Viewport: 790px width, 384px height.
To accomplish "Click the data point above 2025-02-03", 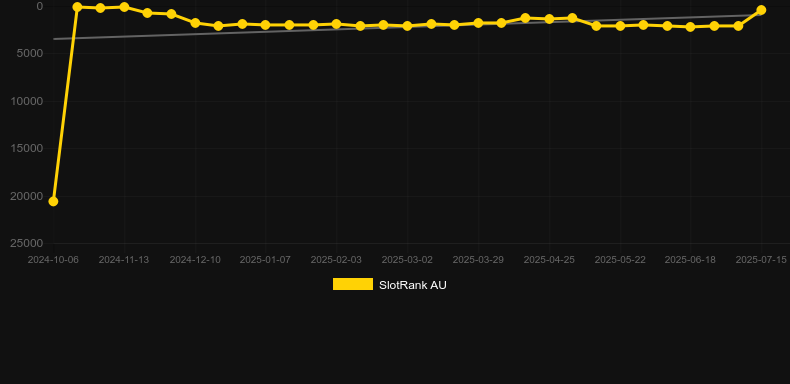I will click(336, 24).
